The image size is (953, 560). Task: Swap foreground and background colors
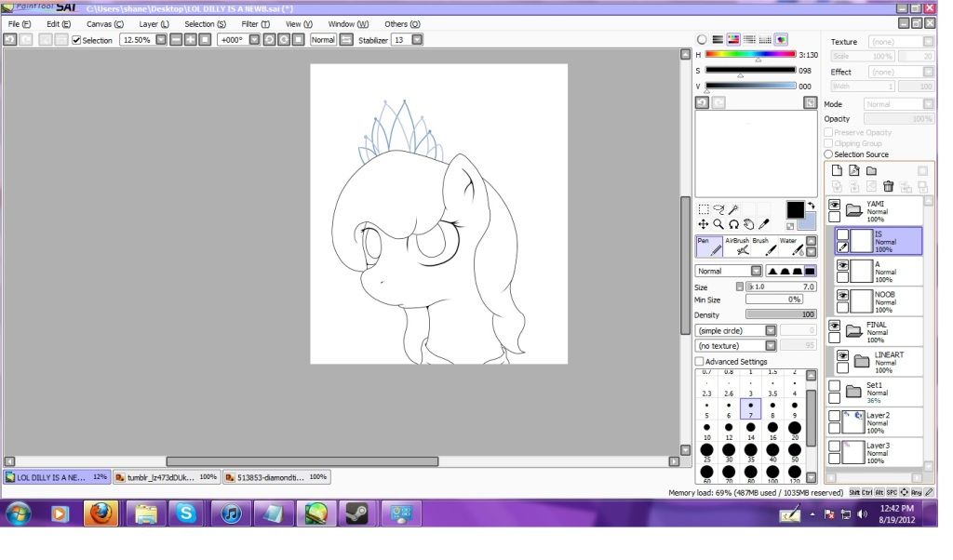[812, 206]
